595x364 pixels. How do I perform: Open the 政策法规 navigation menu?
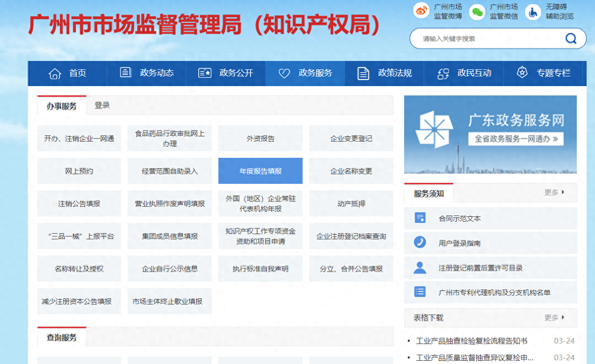point(384,73)
